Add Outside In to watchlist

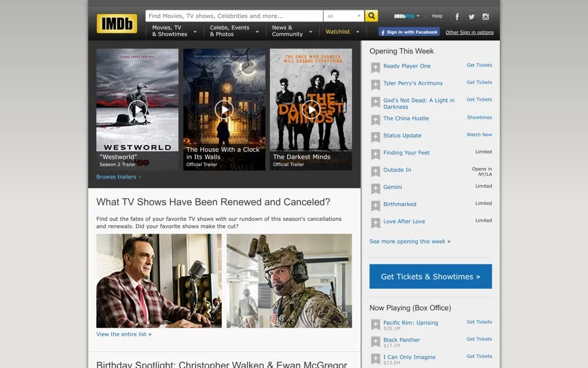[x=375, y=172]
